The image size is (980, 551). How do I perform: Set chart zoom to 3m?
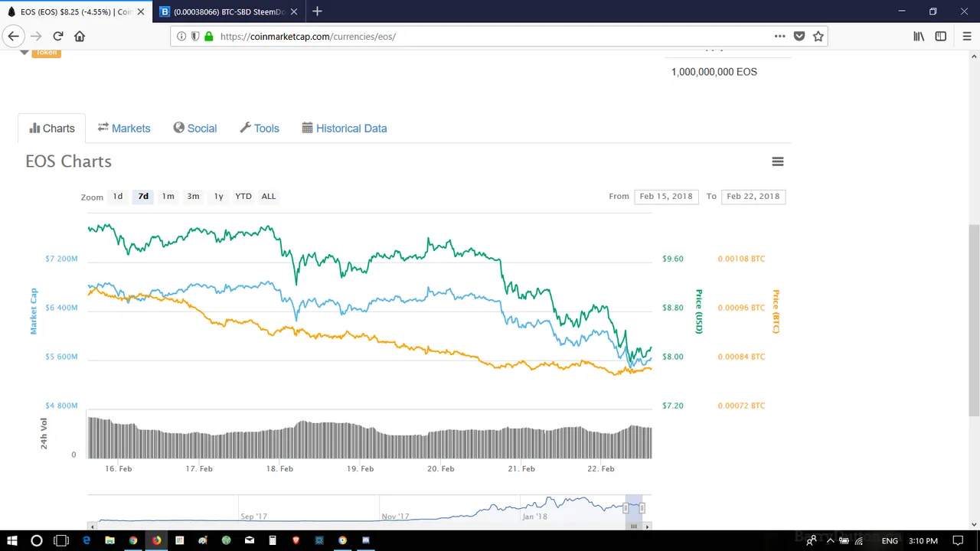[193, 197]
